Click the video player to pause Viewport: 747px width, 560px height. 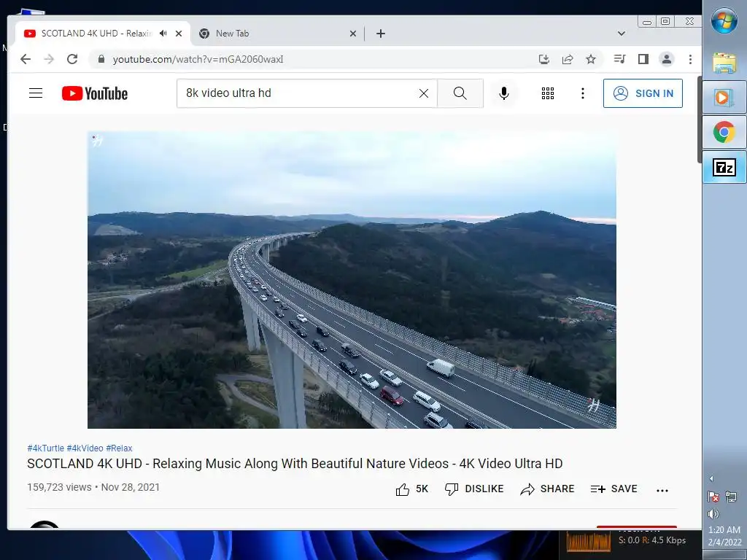click(x=352, y=280)
